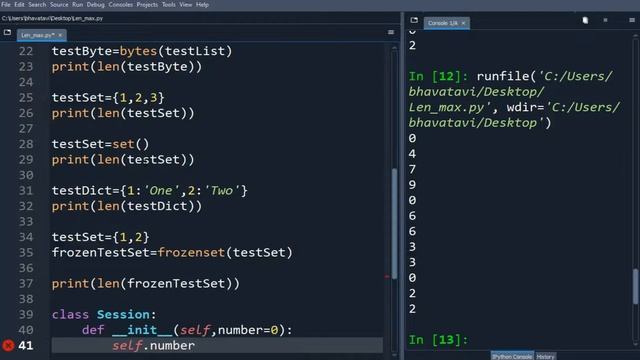
Task: Open the View menu
Action: 186,4
